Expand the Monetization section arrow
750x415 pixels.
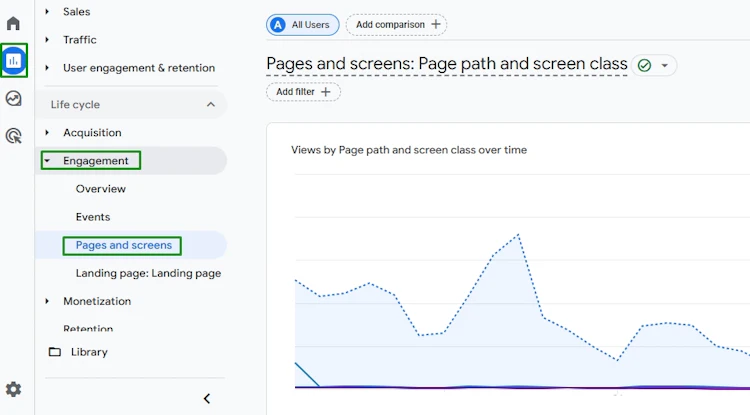[x=47, y=301]
